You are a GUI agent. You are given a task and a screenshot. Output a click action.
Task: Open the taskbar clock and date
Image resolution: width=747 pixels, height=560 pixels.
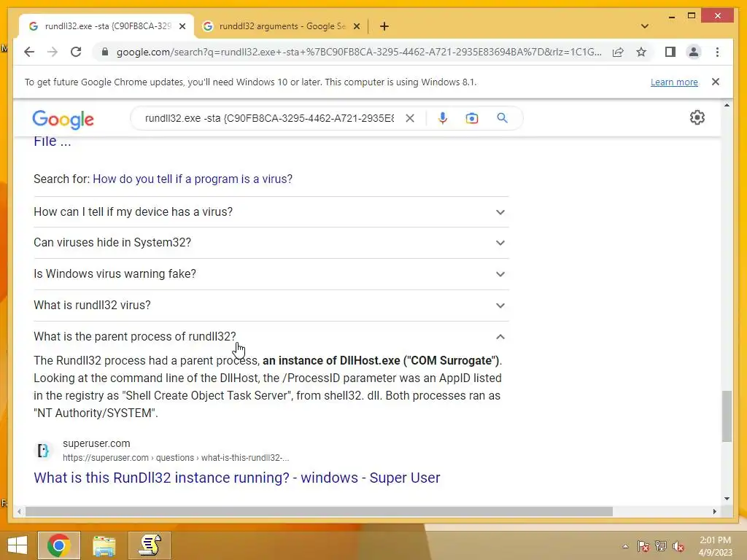(x=715, y=546)
